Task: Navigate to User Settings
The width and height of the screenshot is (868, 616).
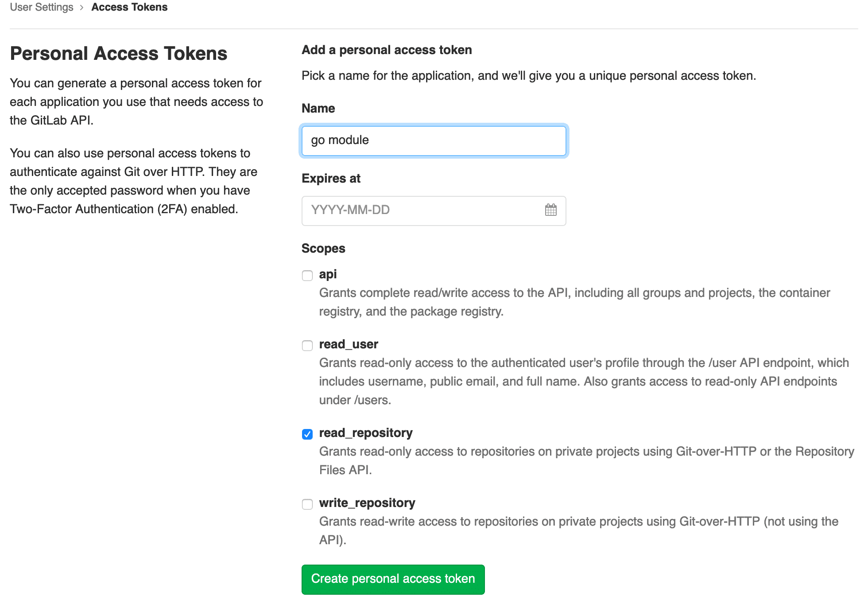Action: click(x=41, y=7)
